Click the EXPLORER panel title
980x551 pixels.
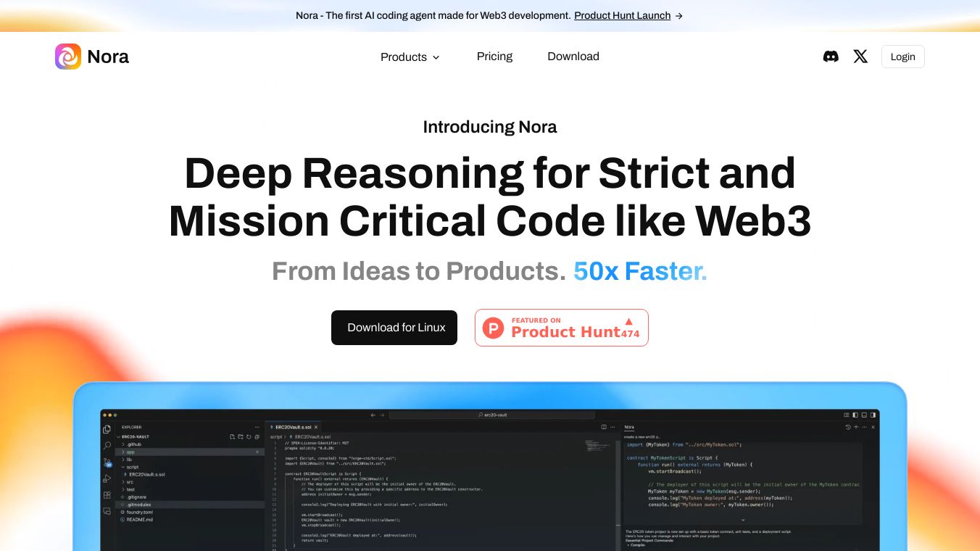pyautogui.click(x=132, y=427)
